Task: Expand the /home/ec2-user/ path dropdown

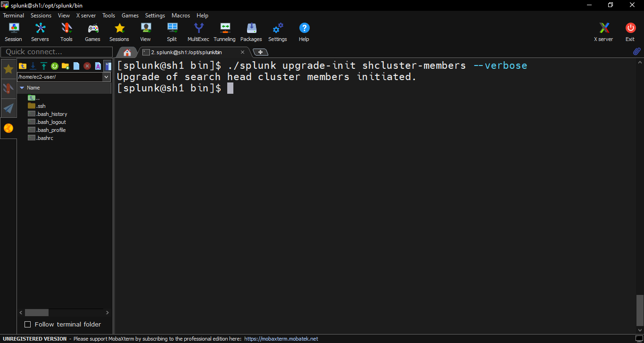Action: (106, 77)
